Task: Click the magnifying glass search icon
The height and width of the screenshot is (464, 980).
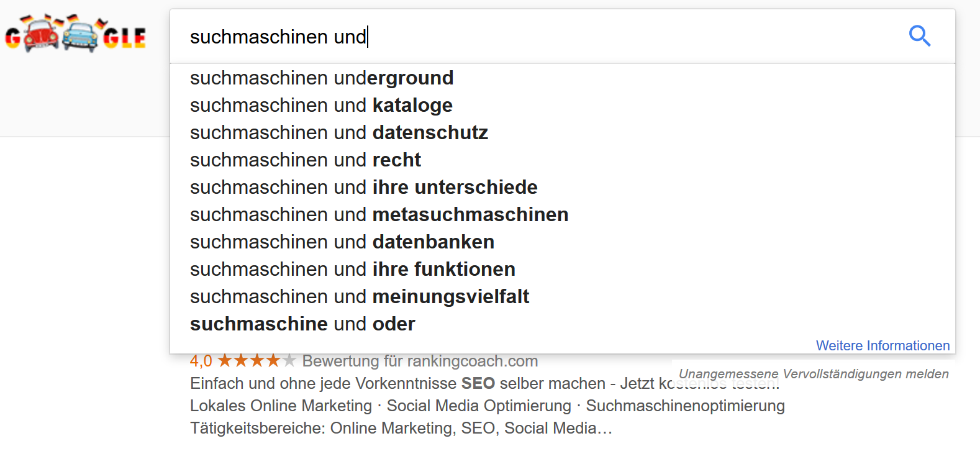Action: 920,36
